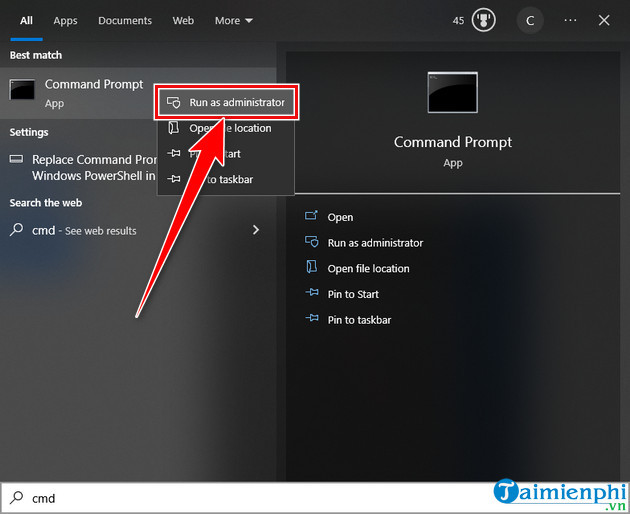Click Pin to Start icon in preview pane
Viewport: 630px width, 514px height.
(312, 293)
